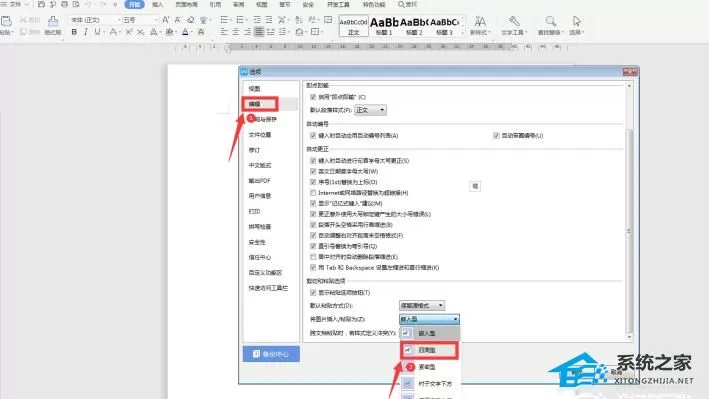The image size is (709, 399).
Task: Open the default paste mode dropdown
Action: [x=421, y=305]
